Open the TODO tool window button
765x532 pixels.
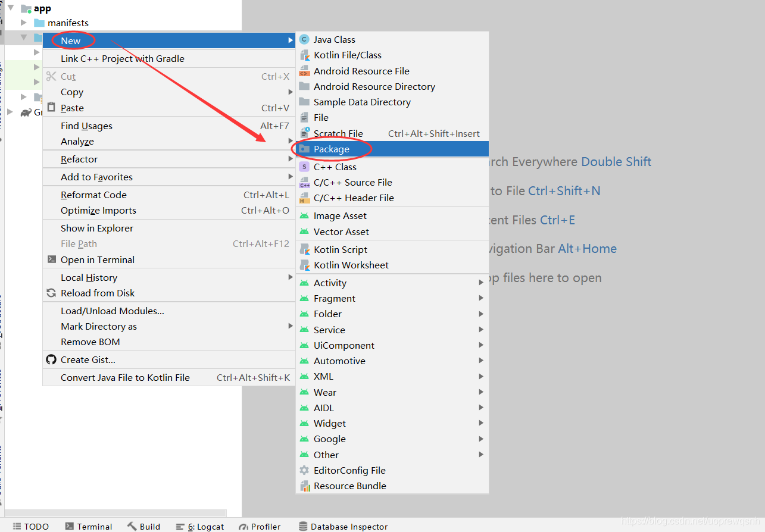[x=31, y=527]
